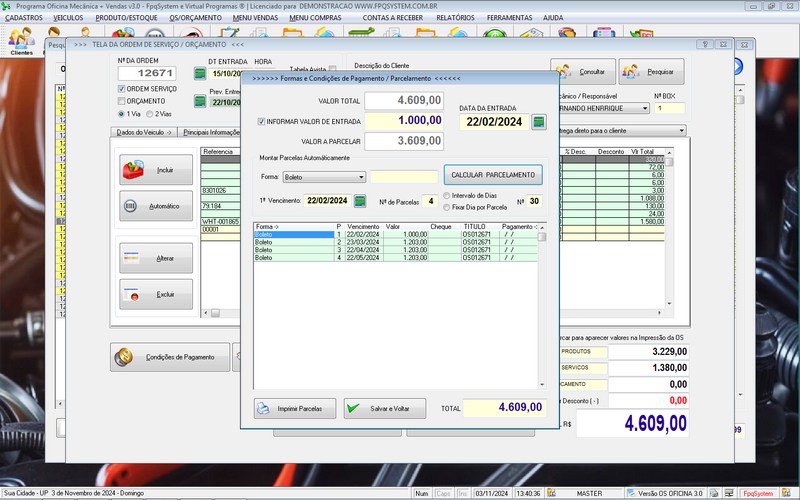The image size is (800, 500).
Task: Select item row with reference WHT-001865
Action: pos(220,222)
